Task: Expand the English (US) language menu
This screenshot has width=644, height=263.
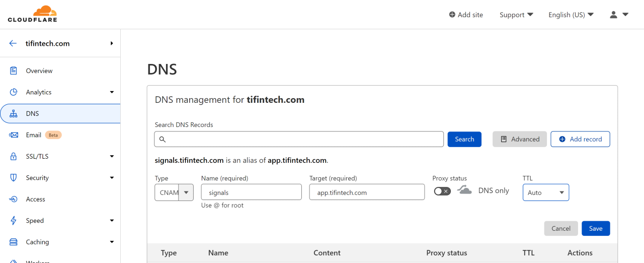Action: click(x=571, y=15)
